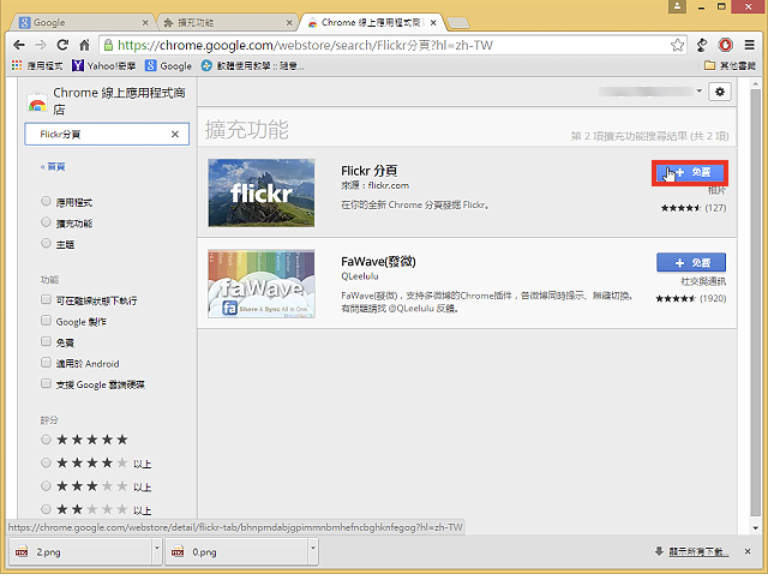Close the Google tab
Image resolution: width=770 pixels, height=576 pixels.
coord(145,23)
